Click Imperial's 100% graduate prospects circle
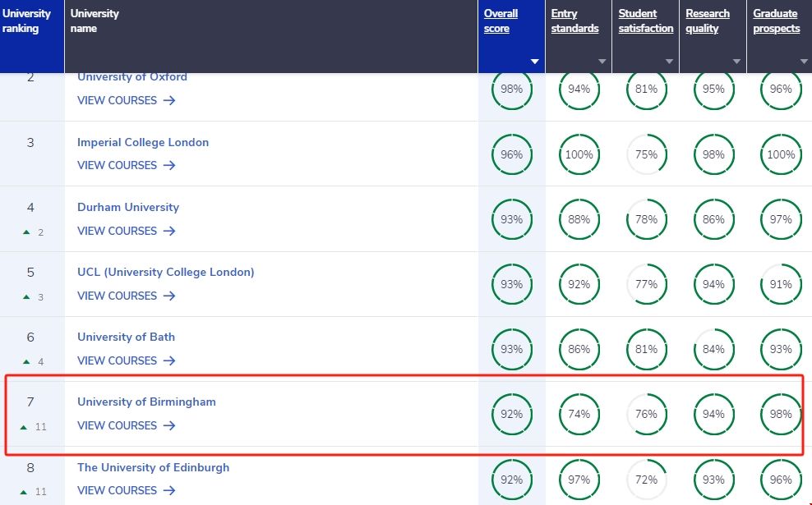The width and height of the screenshot is (812, 505). [781, 154]
